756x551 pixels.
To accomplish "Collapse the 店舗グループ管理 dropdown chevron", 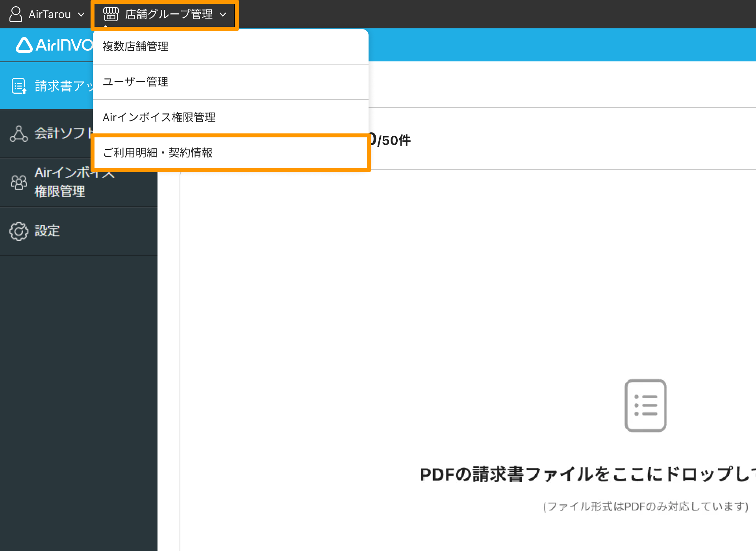I will (223, 15).
